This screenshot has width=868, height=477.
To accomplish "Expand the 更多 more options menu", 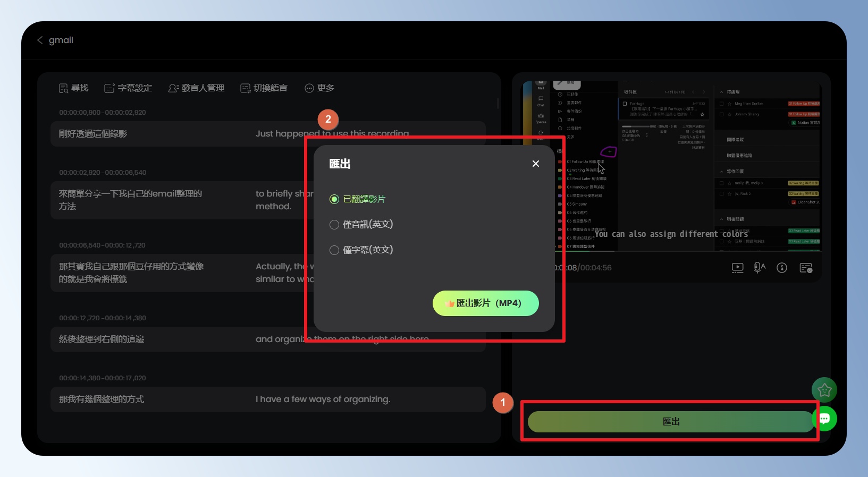I will pos(319,88).
